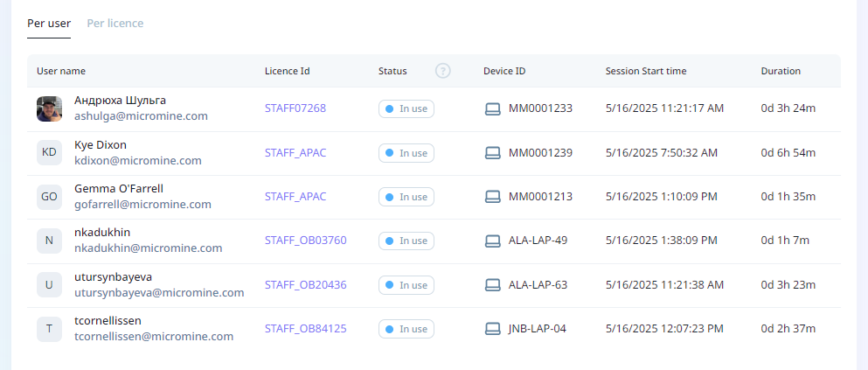Click the KD avatar for Kye Dixon
Image resolution: width=868 pixels, height=370 pixels.
tap(49, 153)
